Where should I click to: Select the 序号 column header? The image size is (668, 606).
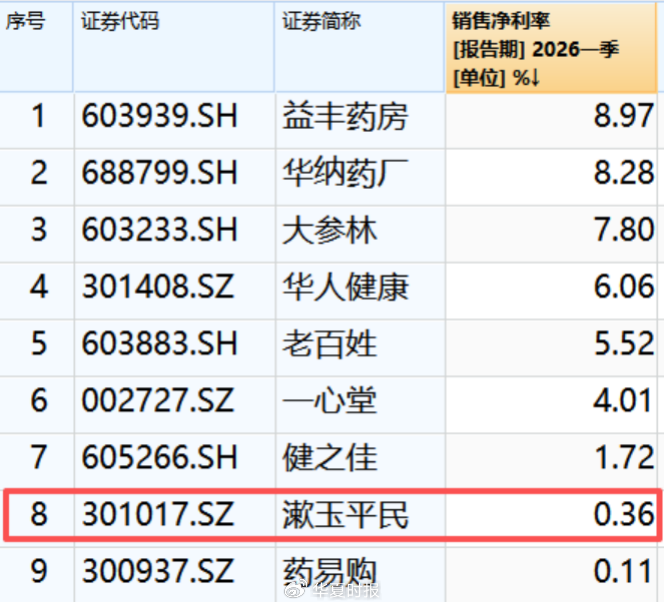pos(36,46)
